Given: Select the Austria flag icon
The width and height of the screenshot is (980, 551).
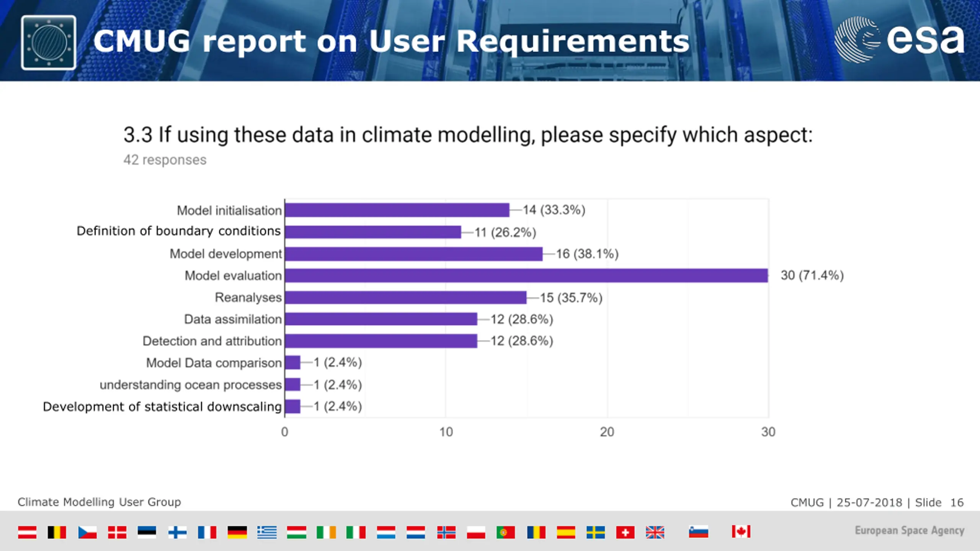Looking at the screenshot, I should pyautogui.click(x=27, y=532).
